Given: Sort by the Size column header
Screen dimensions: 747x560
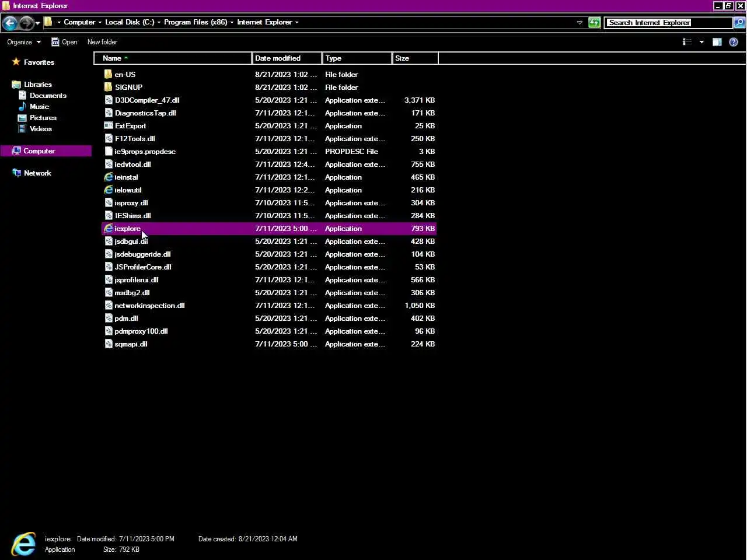Looking at the screenshot, I should [x=415, y=58].
